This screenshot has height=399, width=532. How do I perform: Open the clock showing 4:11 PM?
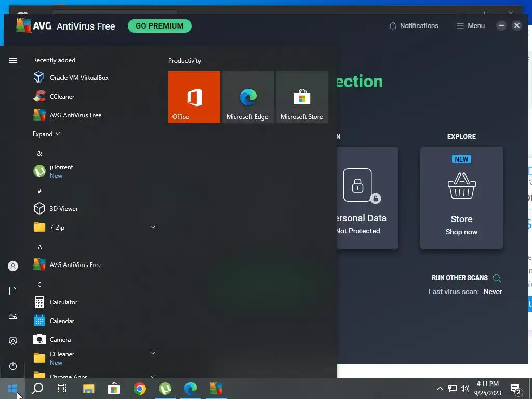487,389
